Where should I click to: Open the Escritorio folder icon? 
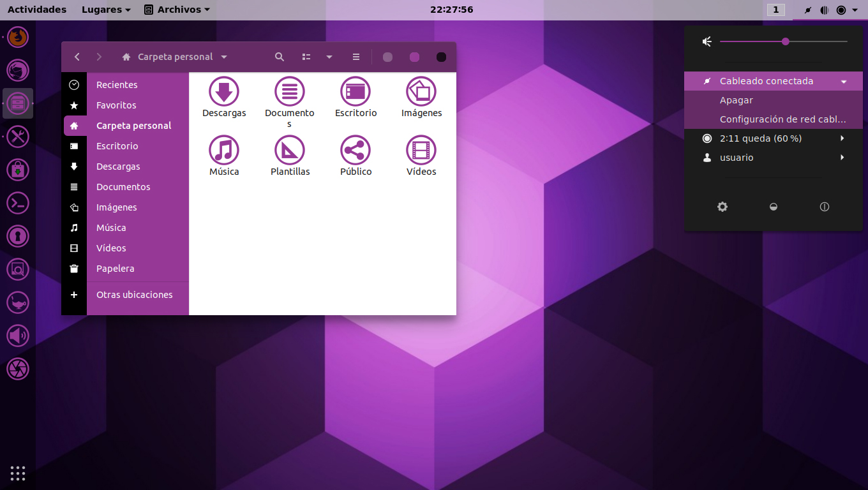(355, 92)
